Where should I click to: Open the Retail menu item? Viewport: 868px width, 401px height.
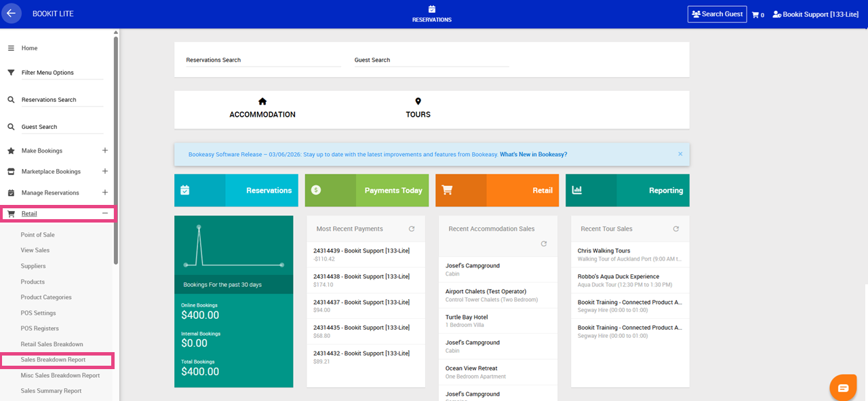(x=29, y=214)
